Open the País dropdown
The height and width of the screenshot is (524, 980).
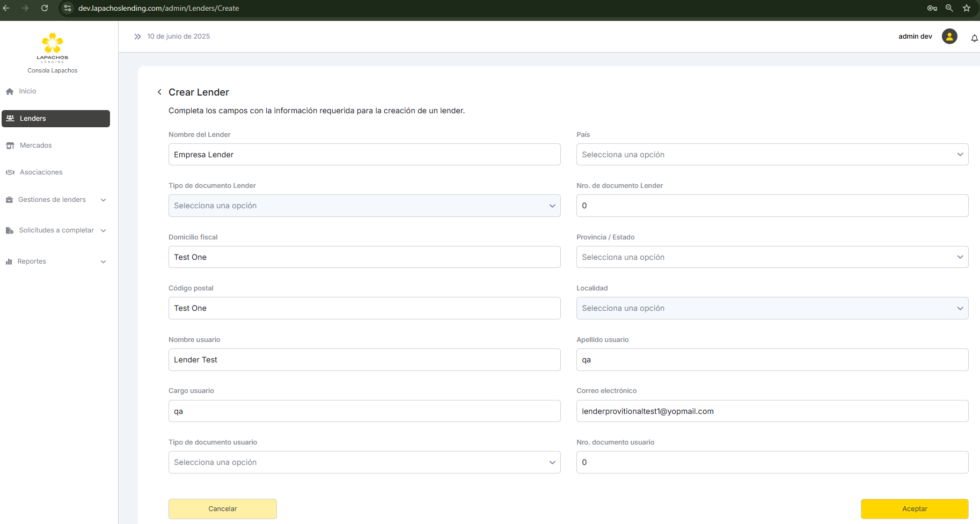[x=772, y=155]
